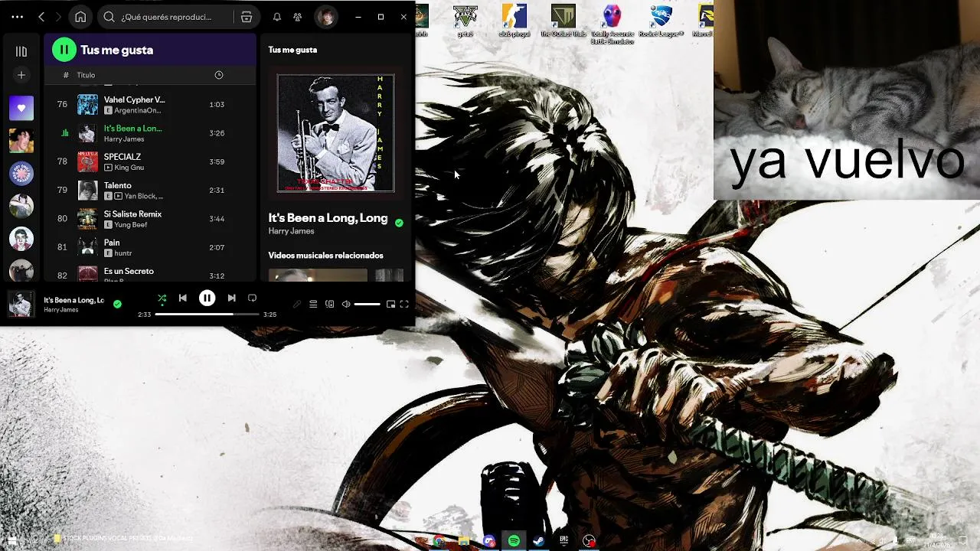Toggle saved checkmark in the bottom player bar

pos(117,304)
